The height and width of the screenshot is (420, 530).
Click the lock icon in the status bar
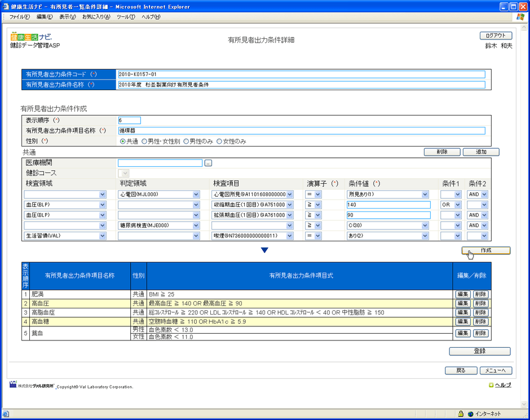460,413
